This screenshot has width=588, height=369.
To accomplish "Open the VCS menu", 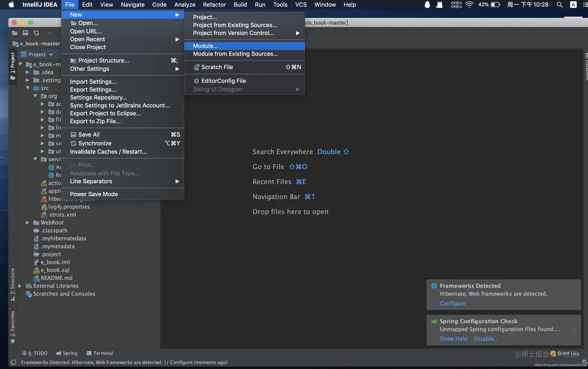I will 301,5.
